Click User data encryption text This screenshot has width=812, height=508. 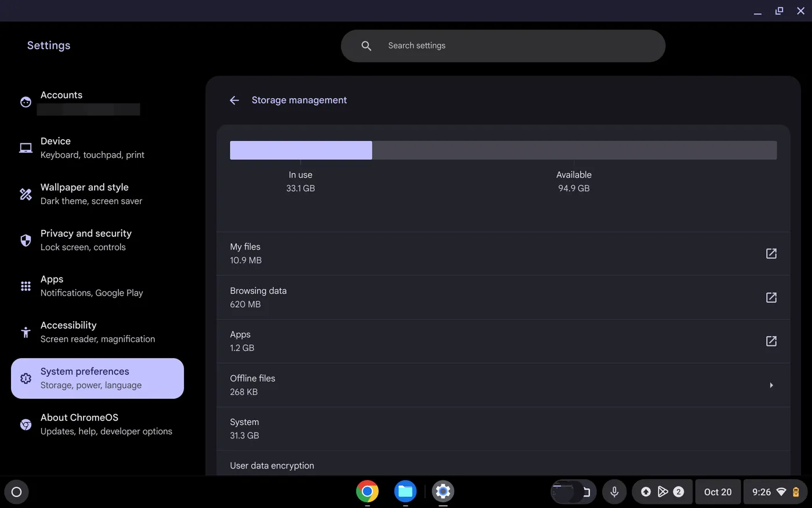272,466
